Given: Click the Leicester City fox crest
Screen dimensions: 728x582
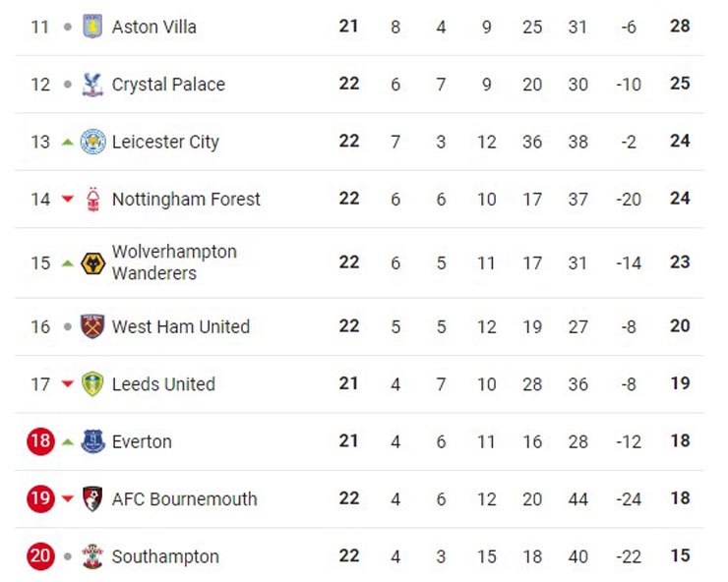Looking at the screenshot, I should point(92,142).
